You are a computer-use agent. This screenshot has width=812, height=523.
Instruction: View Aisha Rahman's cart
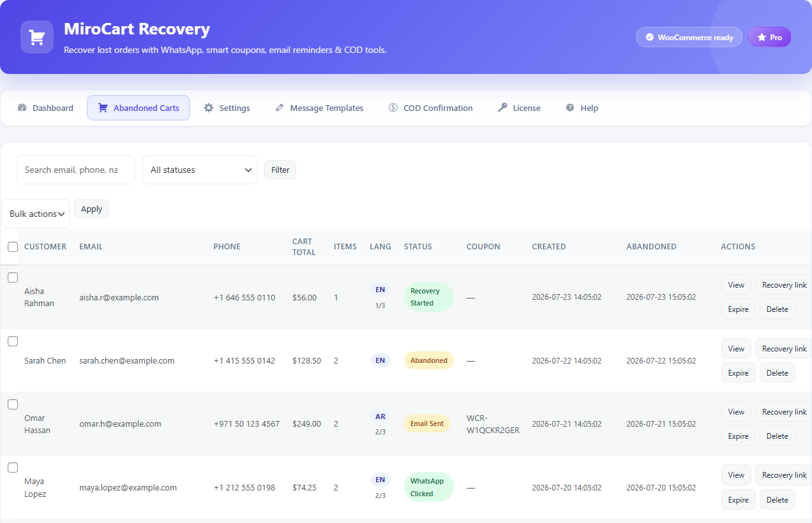736,285
